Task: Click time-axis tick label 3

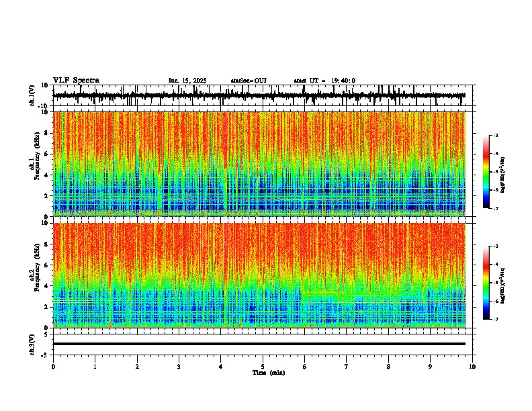Action: [179, 367]
